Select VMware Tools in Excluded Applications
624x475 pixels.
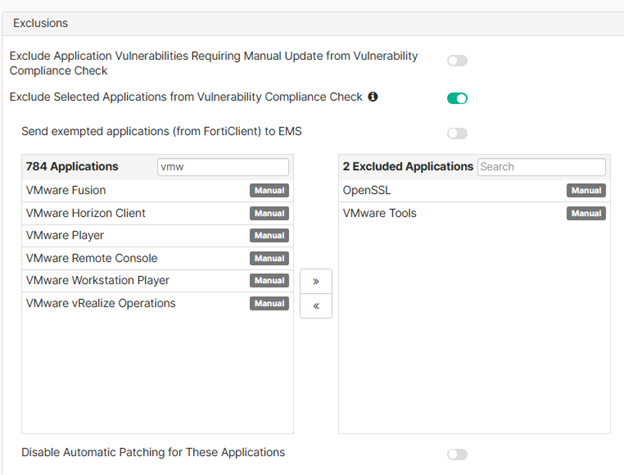tap(474, 213)
